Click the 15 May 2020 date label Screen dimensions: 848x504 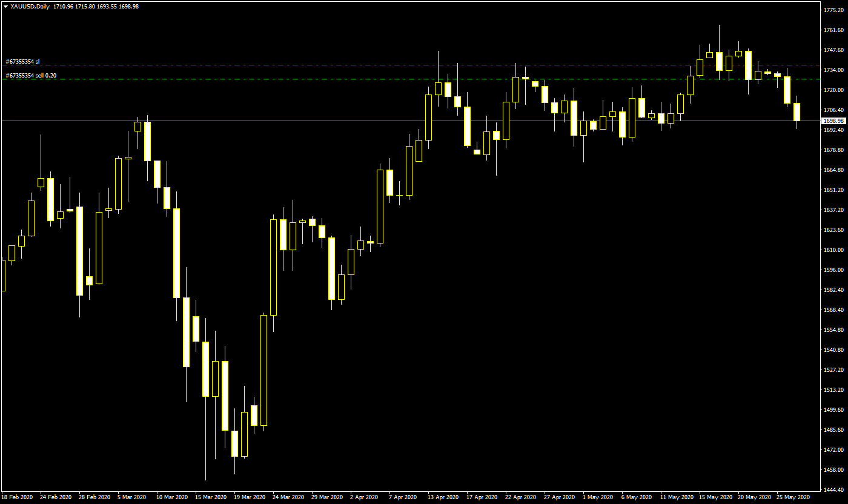click(x=715, y=497)
